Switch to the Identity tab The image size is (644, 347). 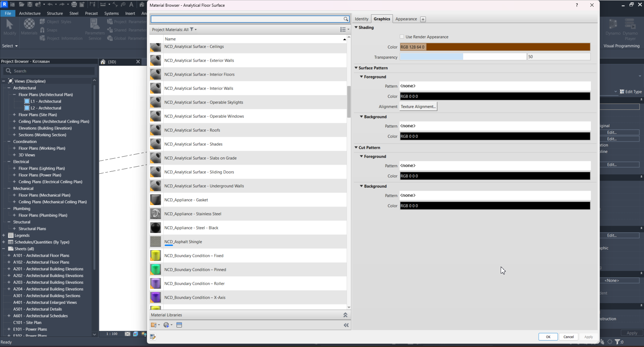pos(361,19)
